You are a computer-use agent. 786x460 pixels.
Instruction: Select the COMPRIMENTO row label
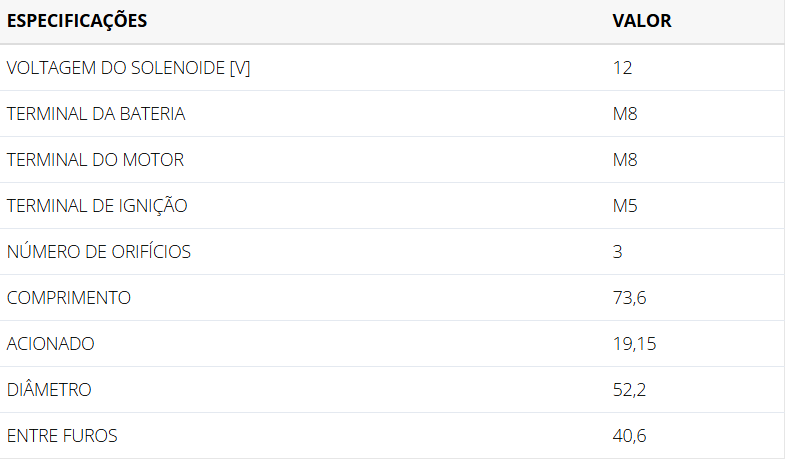69,298
